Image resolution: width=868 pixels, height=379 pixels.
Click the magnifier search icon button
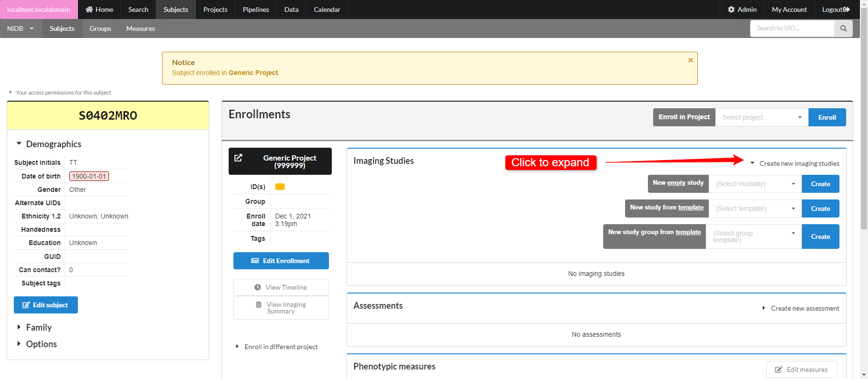click(x=843, y=28)
